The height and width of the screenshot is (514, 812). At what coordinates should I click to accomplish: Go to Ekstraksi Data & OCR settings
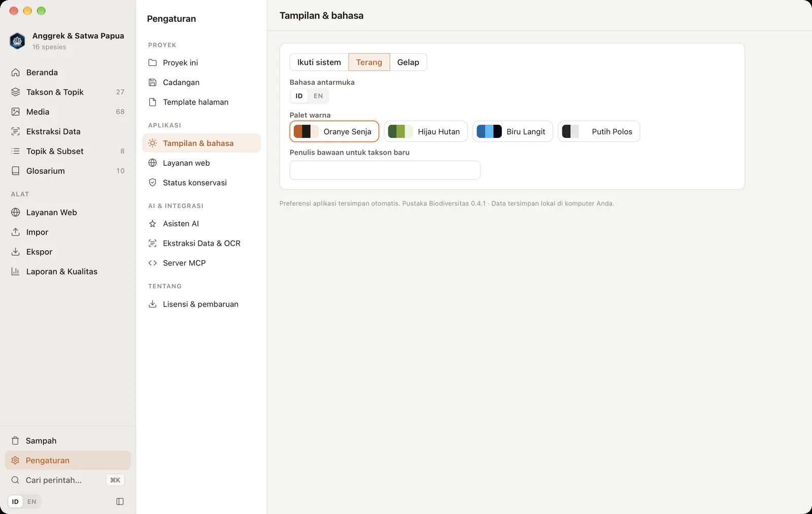coord(201,244)
